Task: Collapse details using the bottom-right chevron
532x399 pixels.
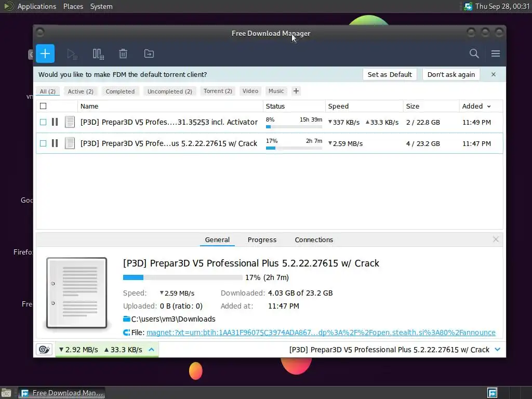Action: point(497,350)
